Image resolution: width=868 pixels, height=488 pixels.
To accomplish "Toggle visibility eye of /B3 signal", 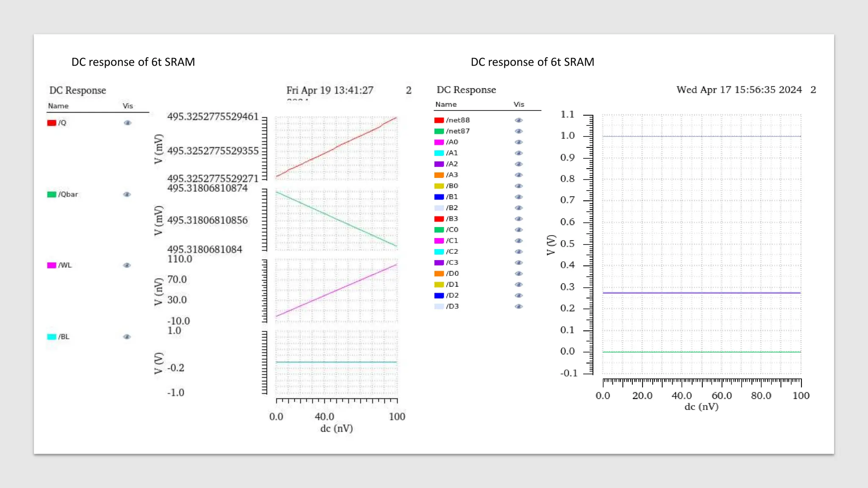I will tap(519, 219).
